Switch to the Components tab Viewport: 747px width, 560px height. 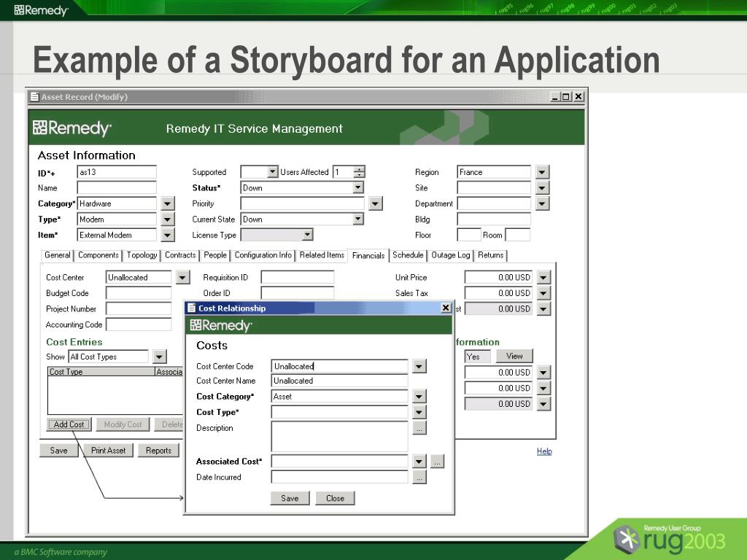pyautogui.click(x=98, y=255)
